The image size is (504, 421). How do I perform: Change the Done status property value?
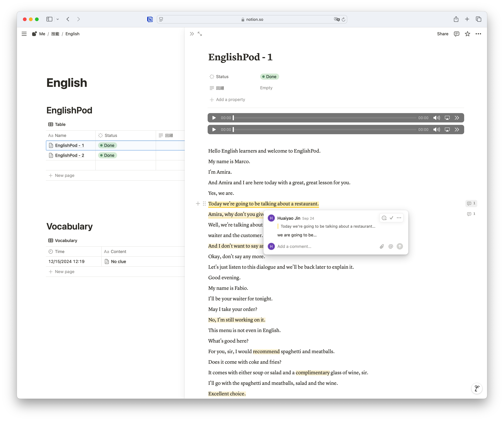tap(270, 76)
